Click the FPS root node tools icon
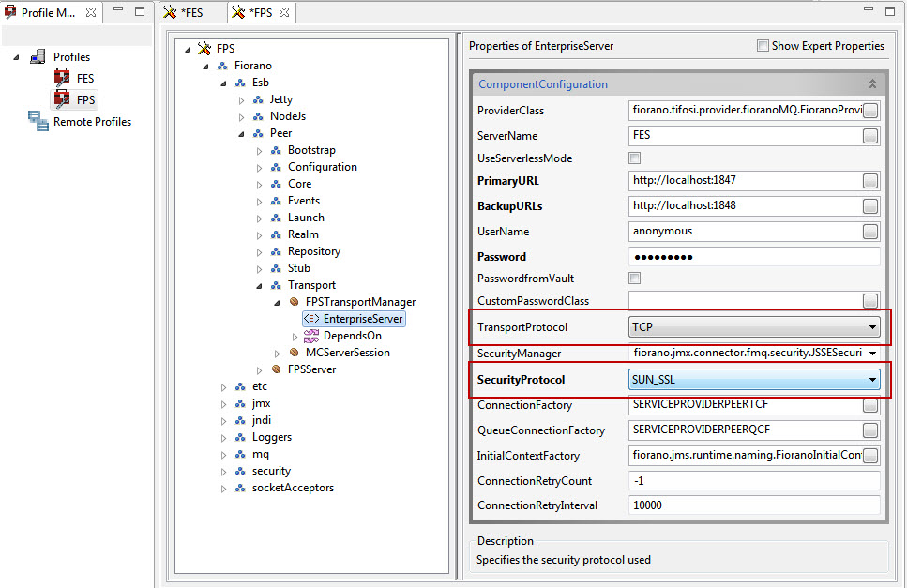 coord(204,48)
